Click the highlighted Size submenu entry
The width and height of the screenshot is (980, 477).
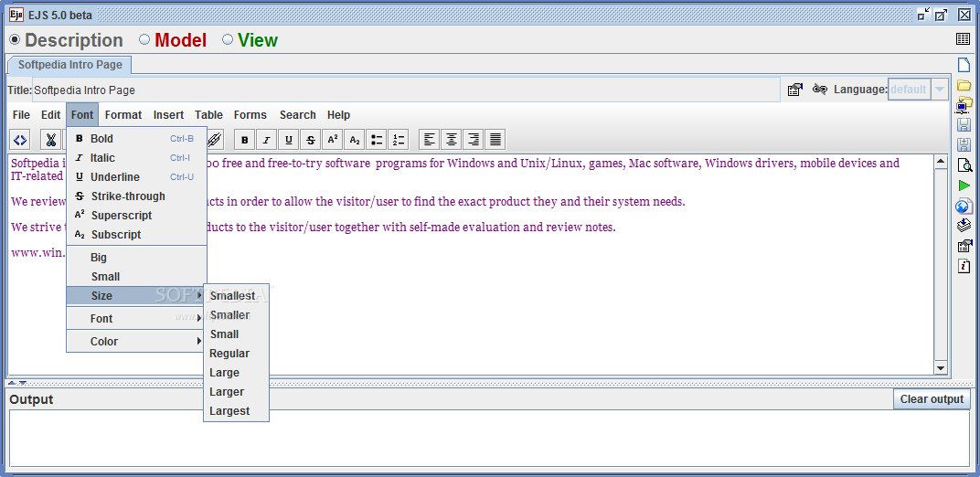[x=136, y=296]
